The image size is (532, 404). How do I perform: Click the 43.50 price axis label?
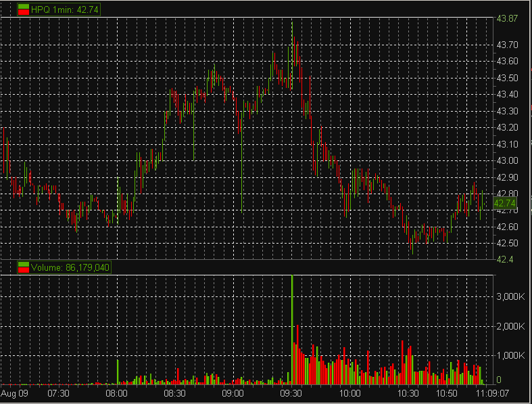pyautogui.click(x=507, y=78)
